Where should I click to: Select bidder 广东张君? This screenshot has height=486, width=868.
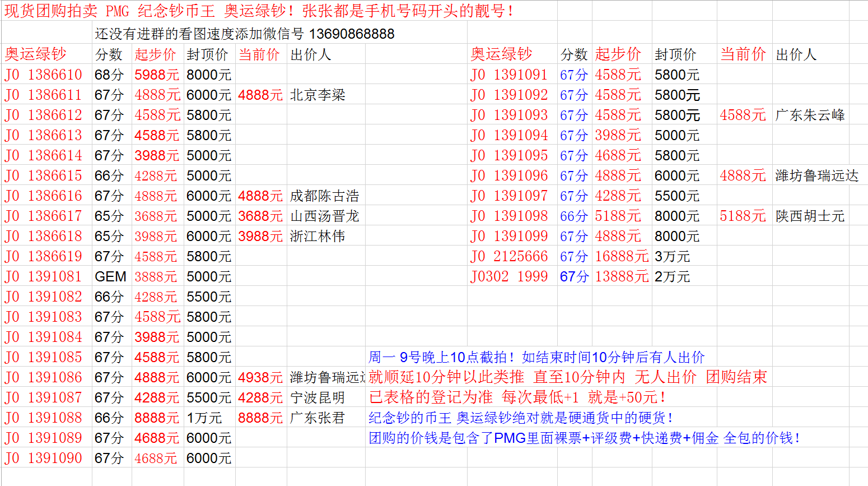coord(318,418)
